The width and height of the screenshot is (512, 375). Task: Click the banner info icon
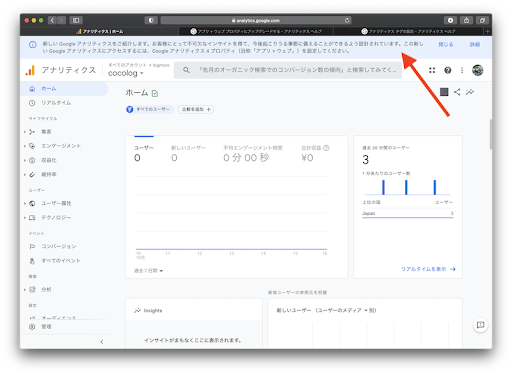(33, 45)
